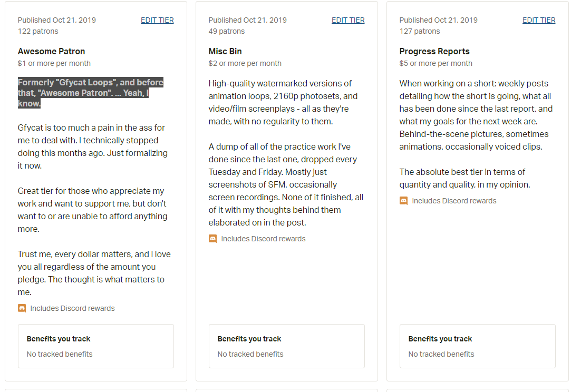The height and width of the screenshot is (392, 571).
Task: Click Includes Discord rewards label in Progress Reports
Action: [454, 201]
